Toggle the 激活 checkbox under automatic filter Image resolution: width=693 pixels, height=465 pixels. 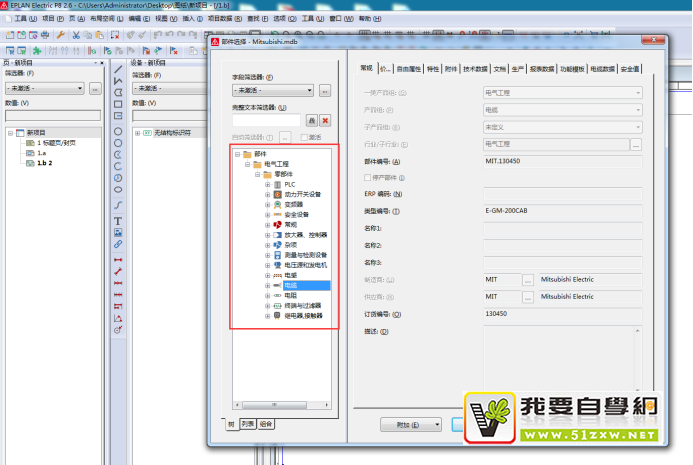click(305, 137)
